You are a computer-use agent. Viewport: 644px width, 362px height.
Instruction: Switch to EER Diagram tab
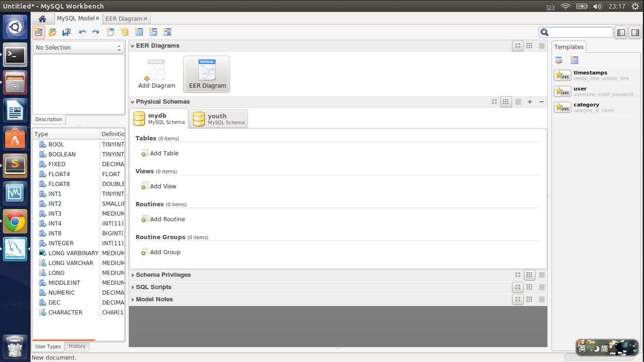point(124,19)
